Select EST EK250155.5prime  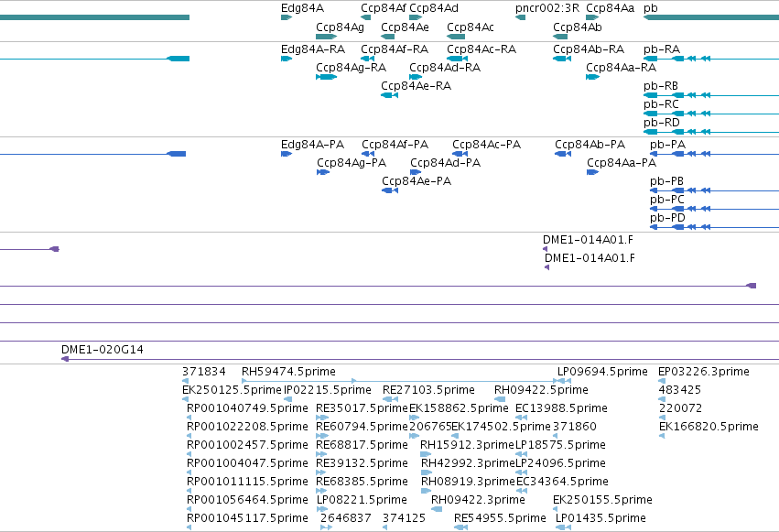click(x=602, y=500)
